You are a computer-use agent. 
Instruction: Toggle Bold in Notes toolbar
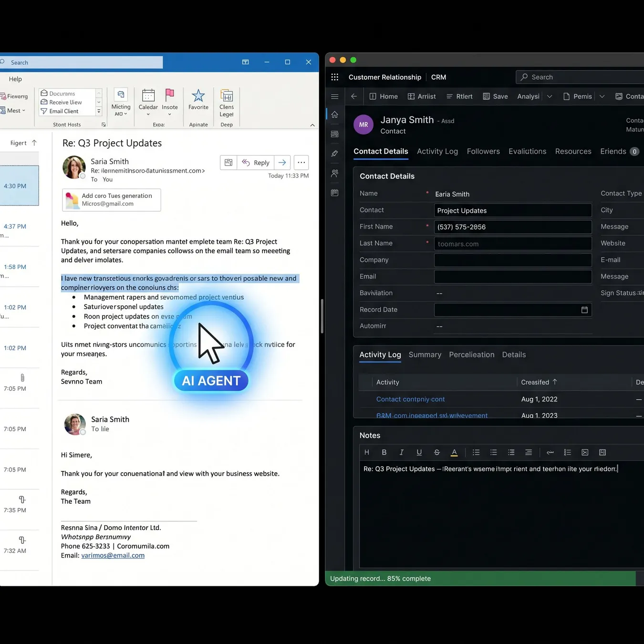pyautogui.click(x=384, y=452)
